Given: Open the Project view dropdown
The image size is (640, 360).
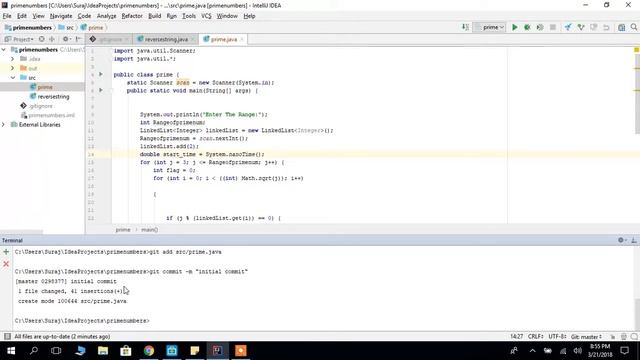Looking at the screenshot, I should coord(19,39).
